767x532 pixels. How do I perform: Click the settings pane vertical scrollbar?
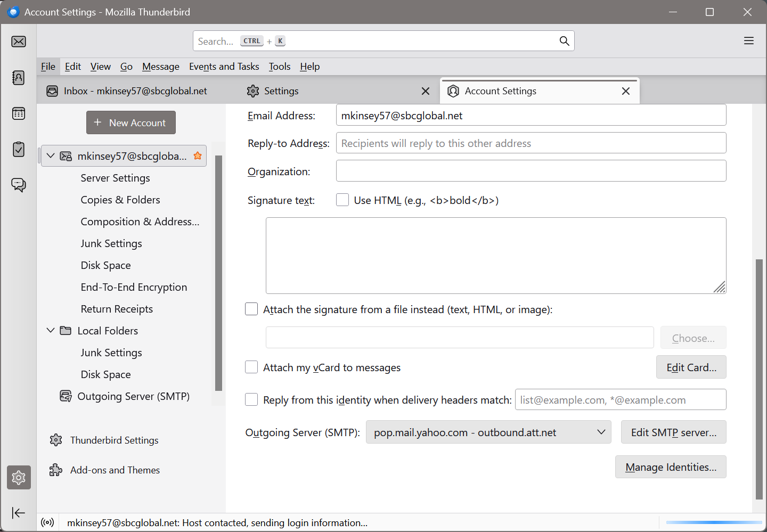tap(759, 378)
